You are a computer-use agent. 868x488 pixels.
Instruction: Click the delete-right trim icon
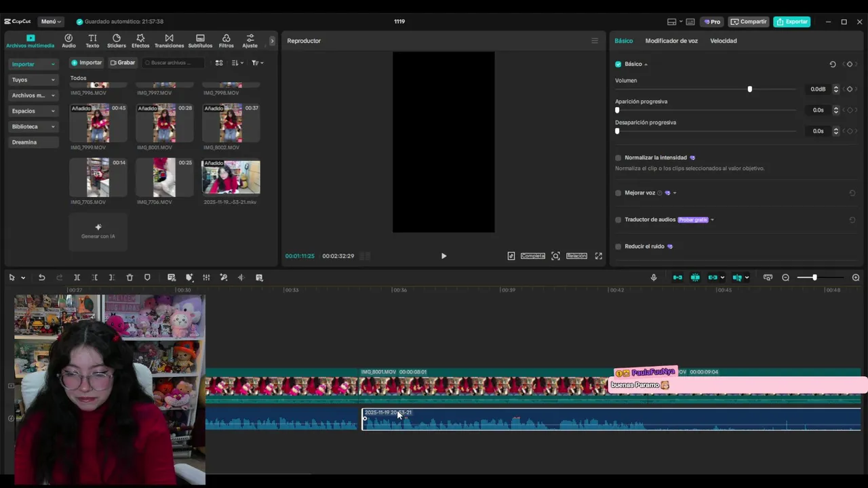[112, 277]
